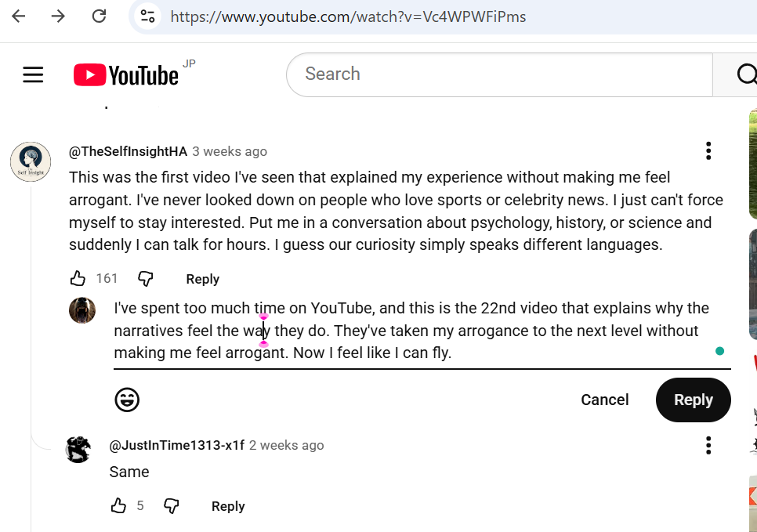
Task: View site information icon in address bar
Action: [x=147, y=16]
